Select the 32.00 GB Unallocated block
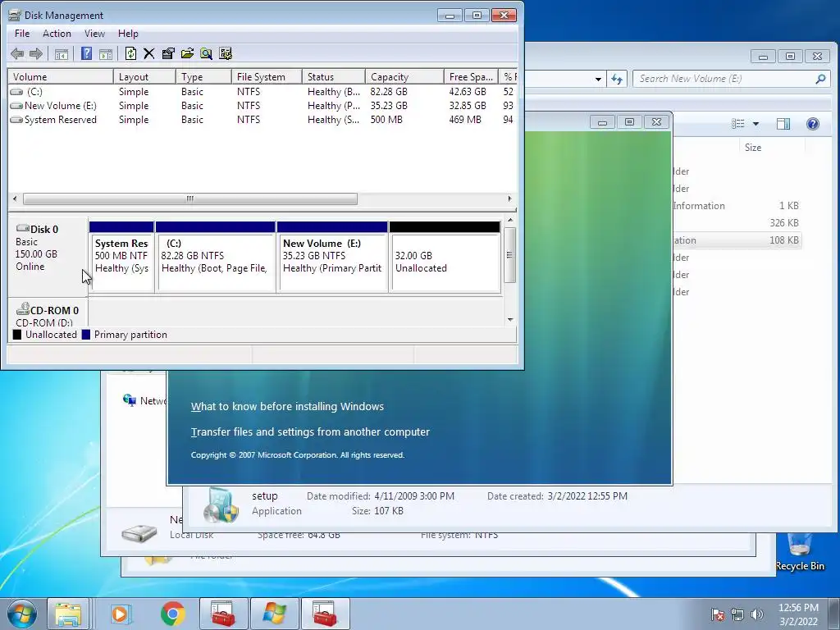The width and height of the screenshot is (840, 630). [445, 257]
